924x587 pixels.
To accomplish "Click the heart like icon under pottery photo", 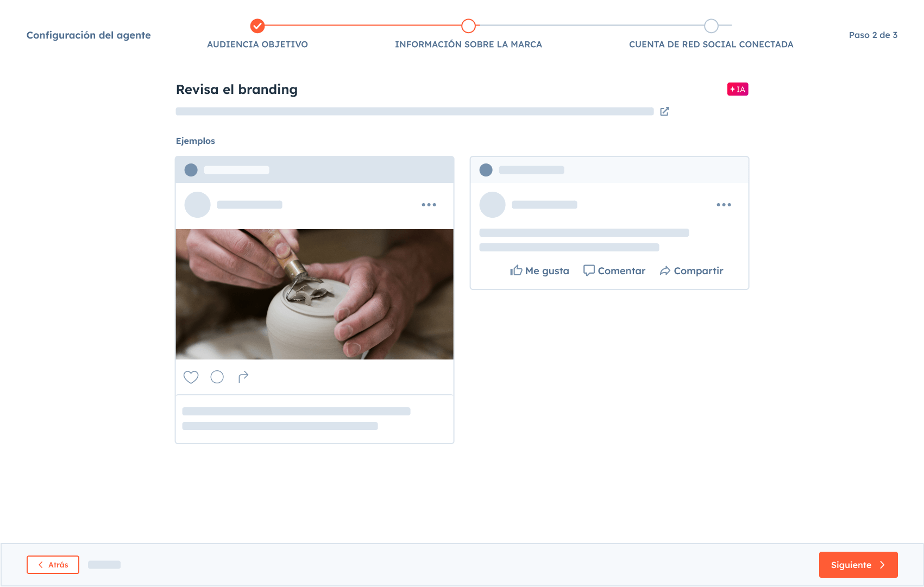I will click(x=191, y=377).
